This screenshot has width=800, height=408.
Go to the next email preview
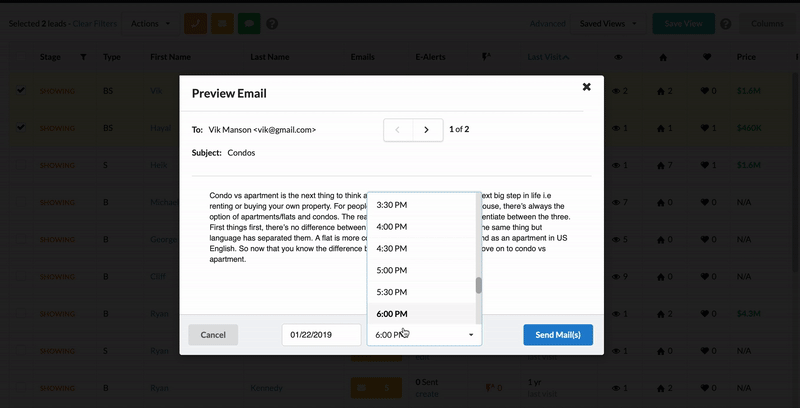(x=427, y=129)
